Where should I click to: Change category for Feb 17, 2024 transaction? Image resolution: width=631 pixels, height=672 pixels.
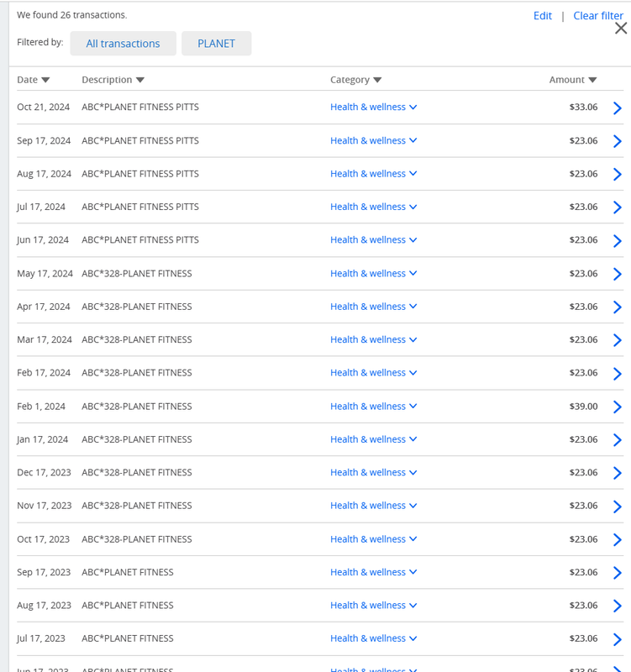point(373,372)
